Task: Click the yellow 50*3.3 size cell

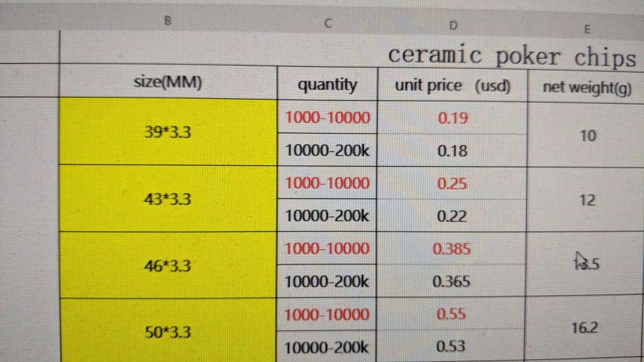Action: [x=168, y=331]
